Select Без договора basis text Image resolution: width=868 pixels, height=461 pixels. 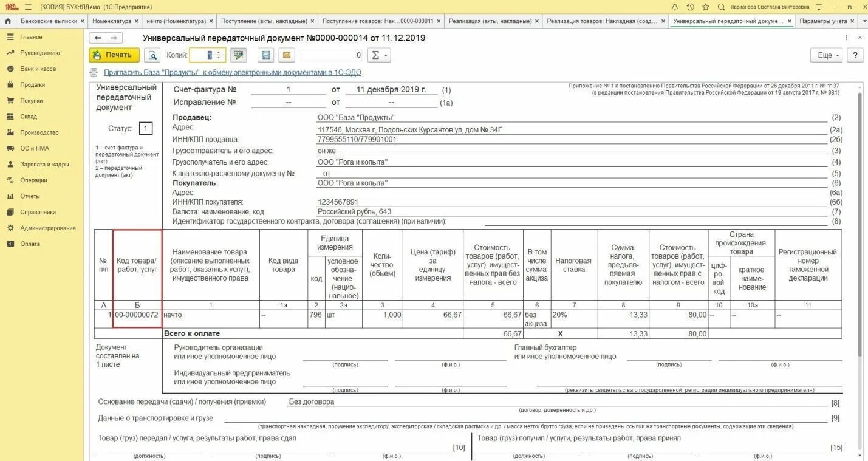(x=312, y=401)
